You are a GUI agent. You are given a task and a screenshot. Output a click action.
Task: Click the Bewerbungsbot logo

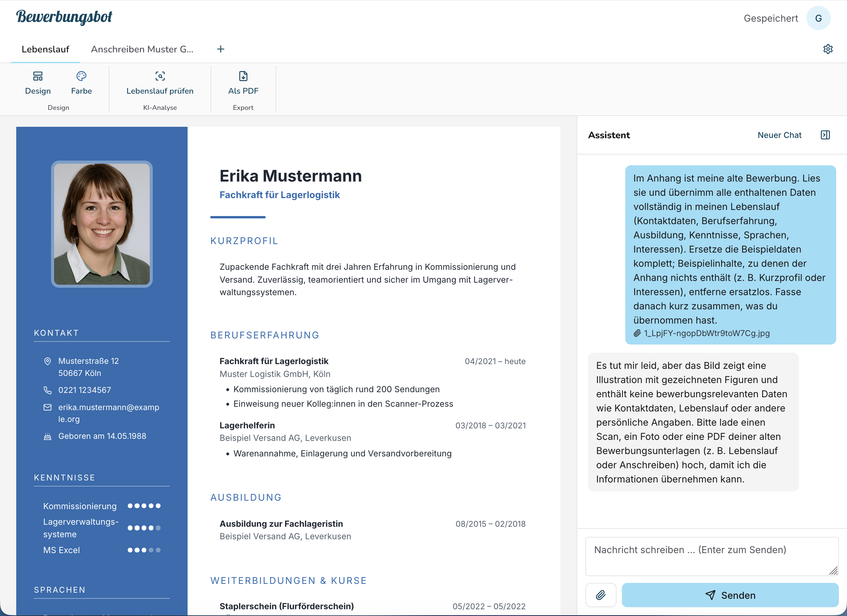(64, 17)
